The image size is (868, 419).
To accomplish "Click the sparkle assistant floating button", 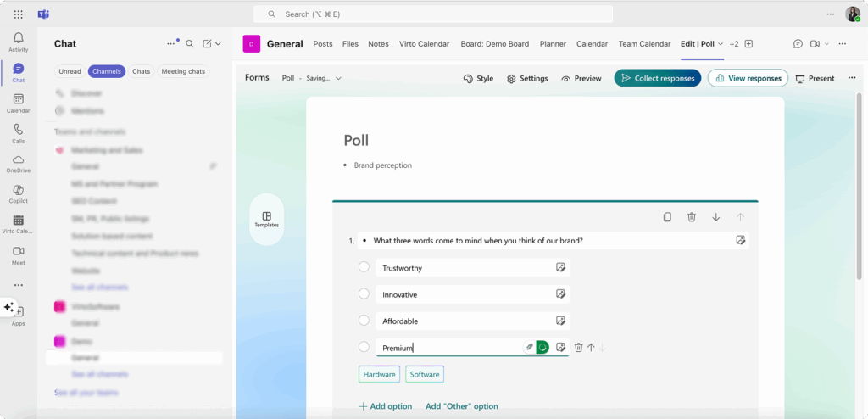I will coord(8,306).
